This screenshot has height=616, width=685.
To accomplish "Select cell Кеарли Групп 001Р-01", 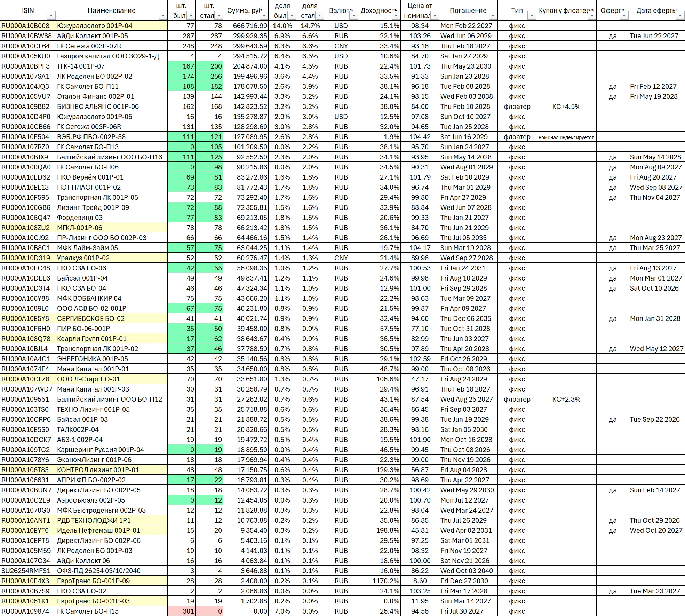I will pos(112,339).
